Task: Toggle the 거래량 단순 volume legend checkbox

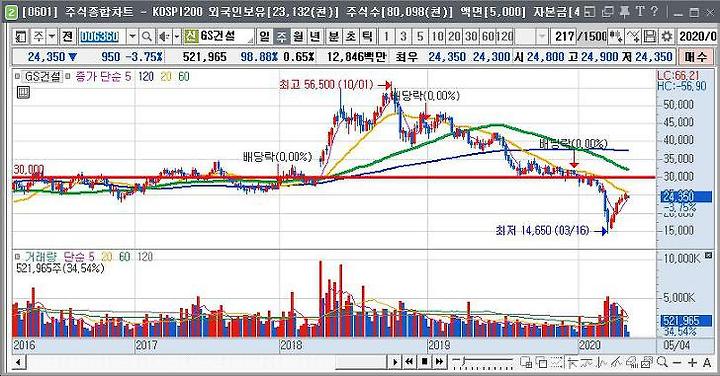Action: (x=17, y=257)
